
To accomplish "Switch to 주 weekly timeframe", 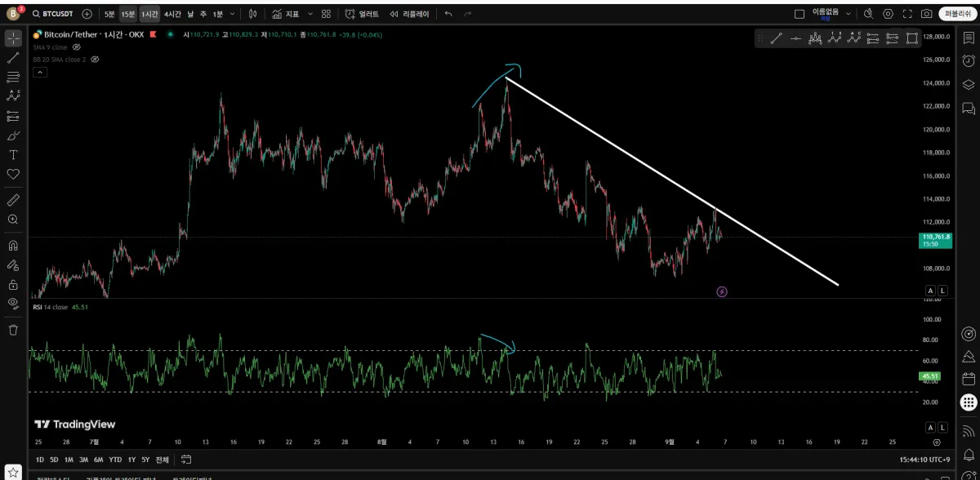I will 203,14.
